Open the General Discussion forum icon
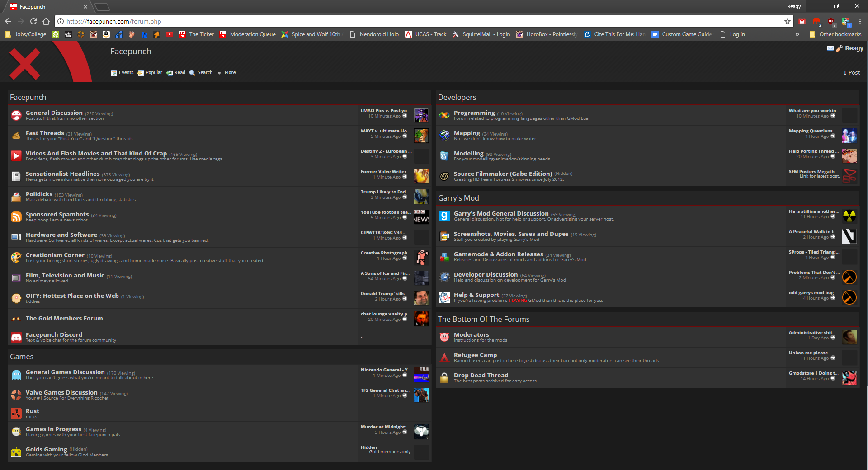The image size is (868, 470). click(x=16, y=115)
